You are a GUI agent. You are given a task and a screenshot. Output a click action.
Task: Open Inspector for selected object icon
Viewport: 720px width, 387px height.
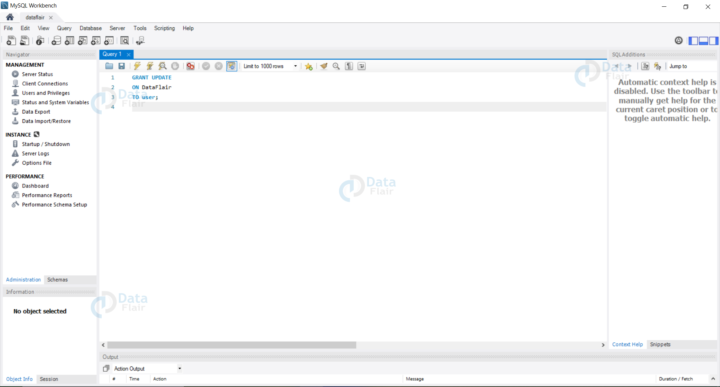click(x=40, y=41)
